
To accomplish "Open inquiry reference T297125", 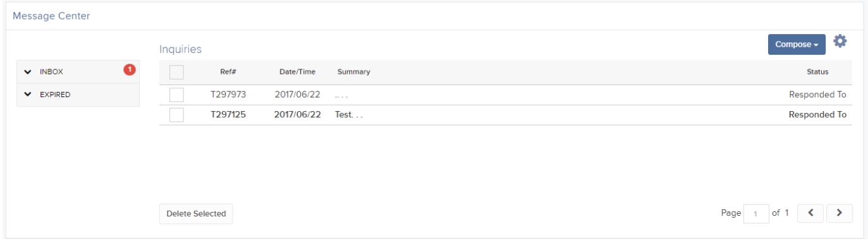I will [x=228, y=115].
